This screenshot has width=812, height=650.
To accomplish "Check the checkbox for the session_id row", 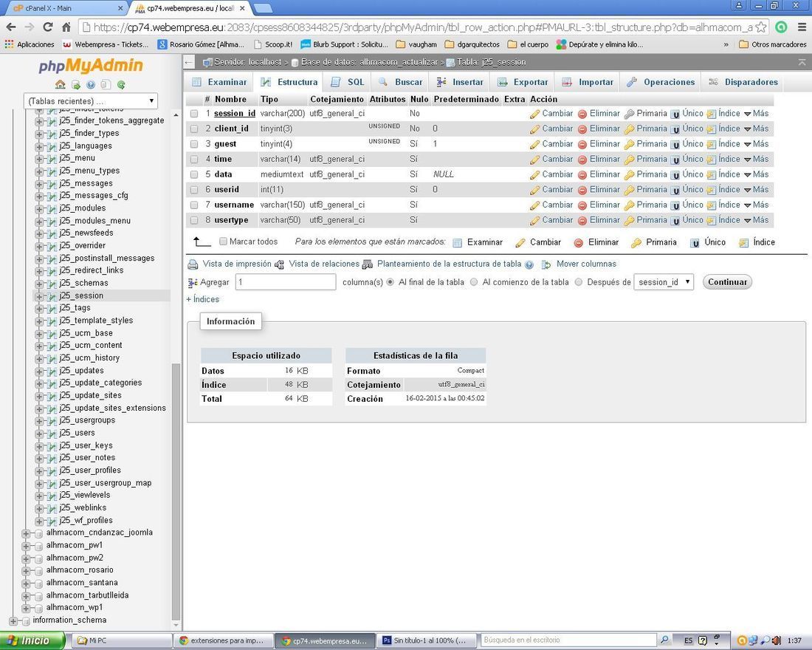I will (x=194, y=114).
